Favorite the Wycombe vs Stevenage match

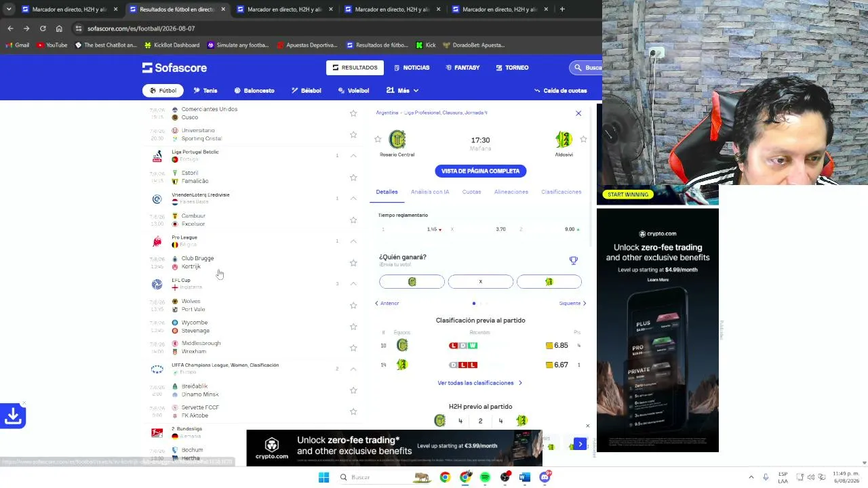pyautogui.click(x=353, y=327)
